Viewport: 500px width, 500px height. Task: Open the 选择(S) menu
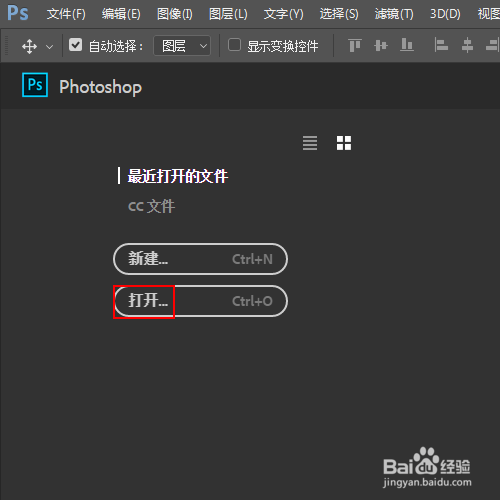pyautogui.click(x=339, y=14)
